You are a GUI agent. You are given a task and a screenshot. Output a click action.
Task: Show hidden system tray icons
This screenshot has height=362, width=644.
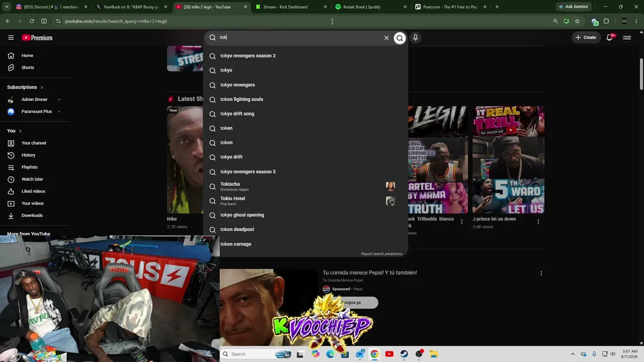573,354
